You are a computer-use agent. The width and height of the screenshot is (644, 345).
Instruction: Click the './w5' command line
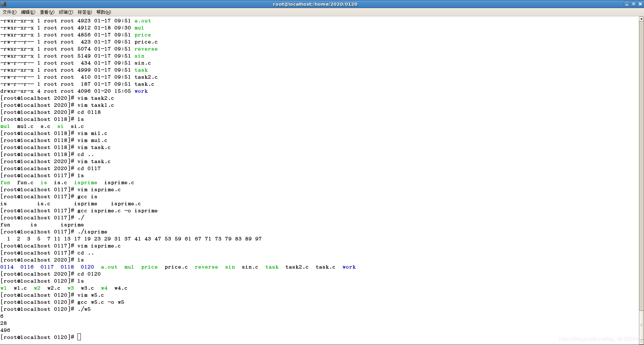coord(84,309)
